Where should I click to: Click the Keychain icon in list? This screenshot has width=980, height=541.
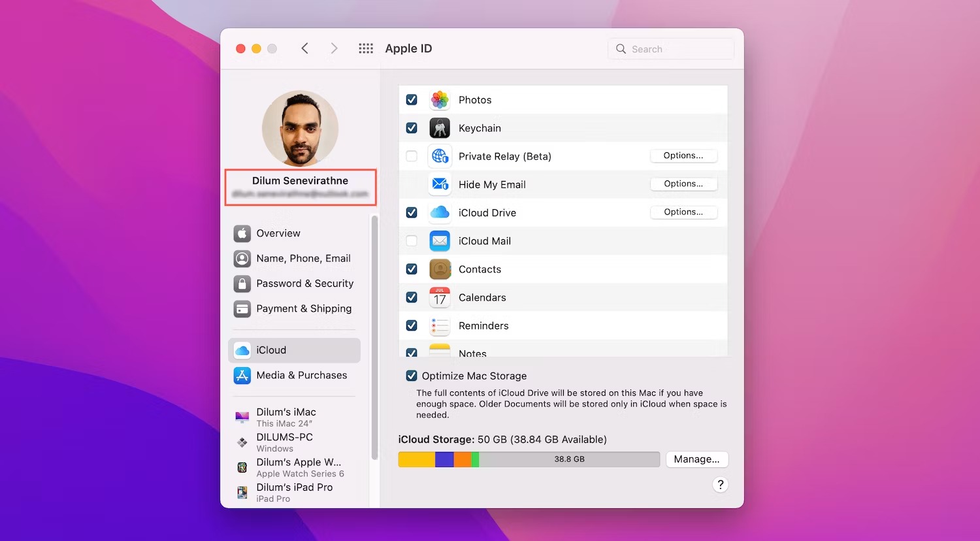tap(440, 128)
